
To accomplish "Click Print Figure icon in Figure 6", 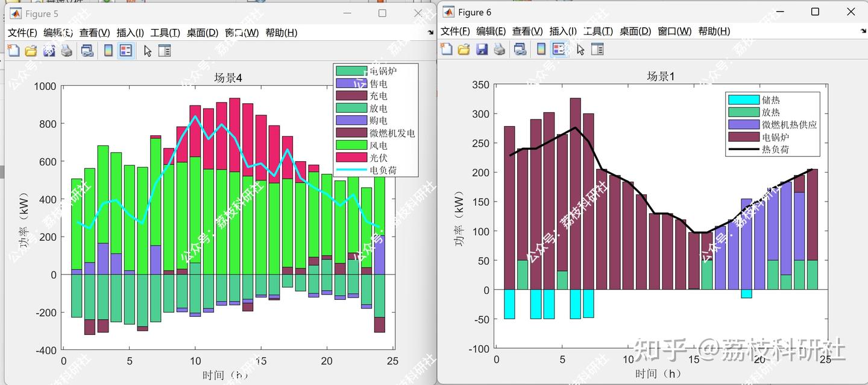I will (499, 49).
